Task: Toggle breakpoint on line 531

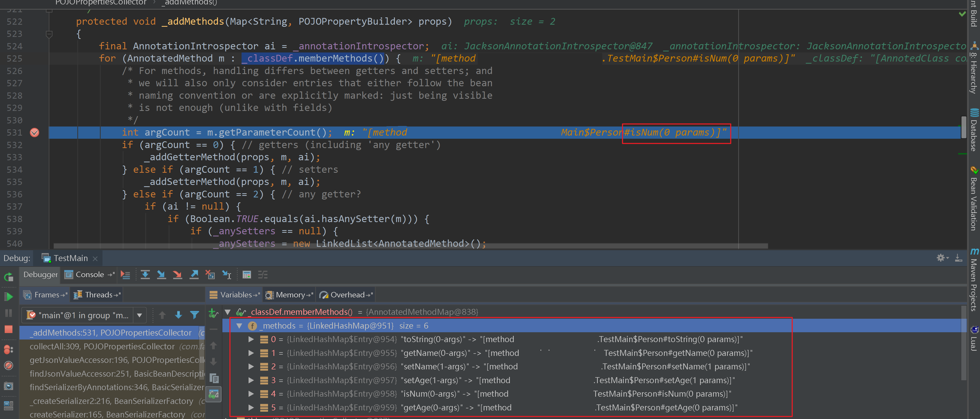Action: coord(35,132)
